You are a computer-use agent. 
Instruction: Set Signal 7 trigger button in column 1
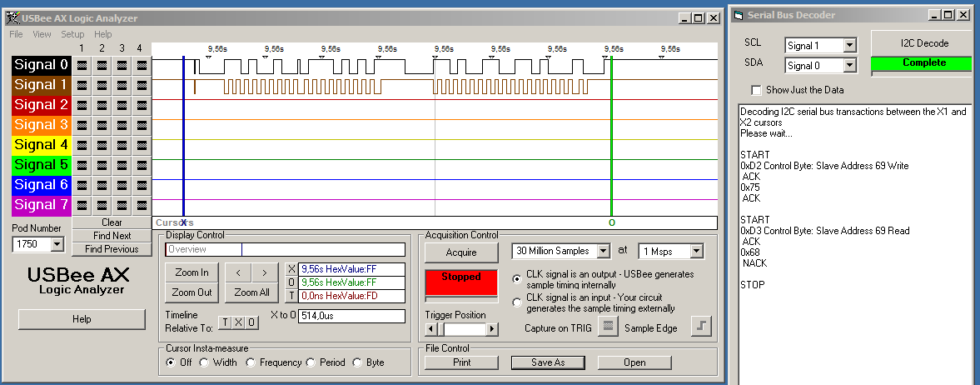coord(82,205)
